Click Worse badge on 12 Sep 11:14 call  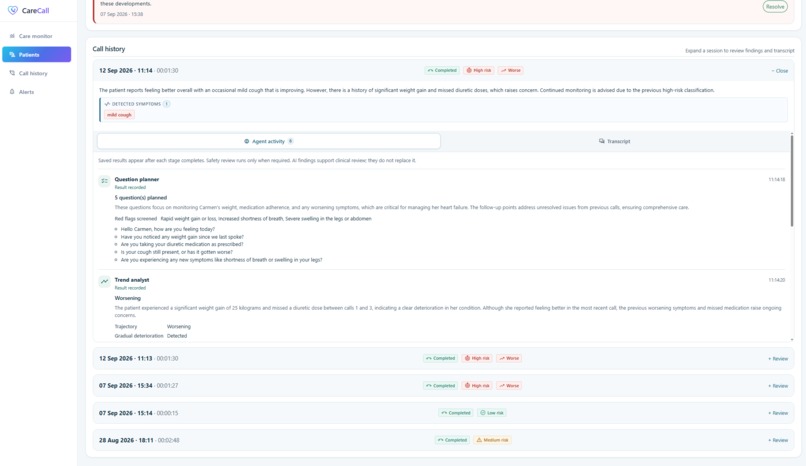point(510,70)
